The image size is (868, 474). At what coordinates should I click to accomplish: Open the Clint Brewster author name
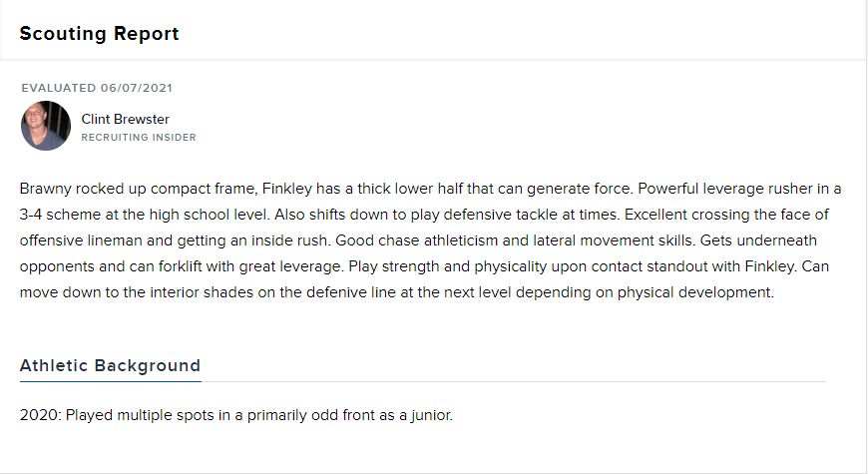(x=125, y=119)
